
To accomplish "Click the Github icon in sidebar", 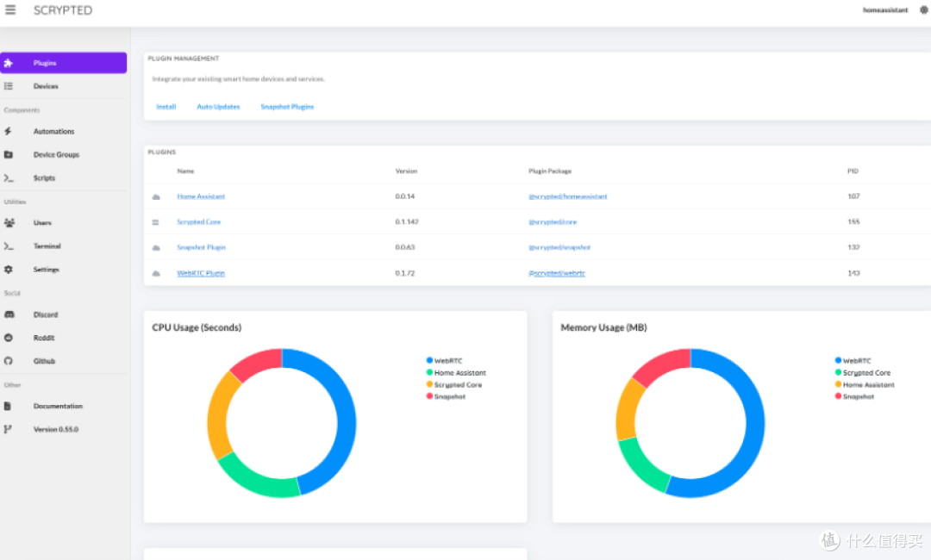I will point(9,362).
